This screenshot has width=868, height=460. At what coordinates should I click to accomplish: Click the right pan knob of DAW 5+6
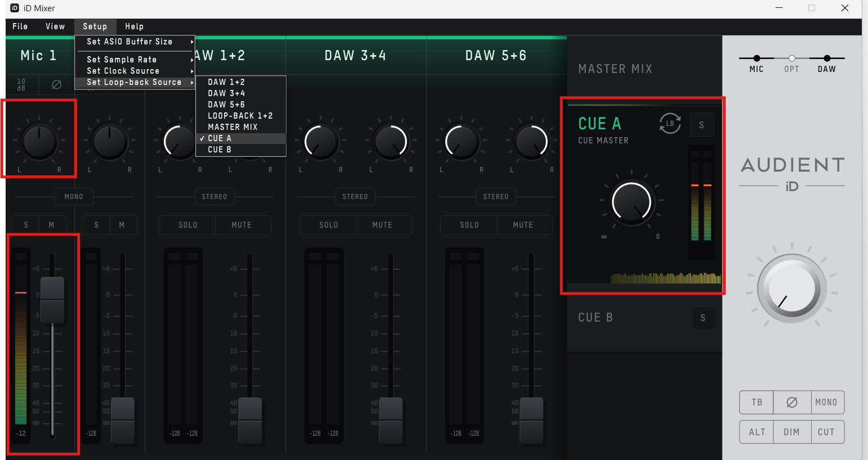(531, 141)
